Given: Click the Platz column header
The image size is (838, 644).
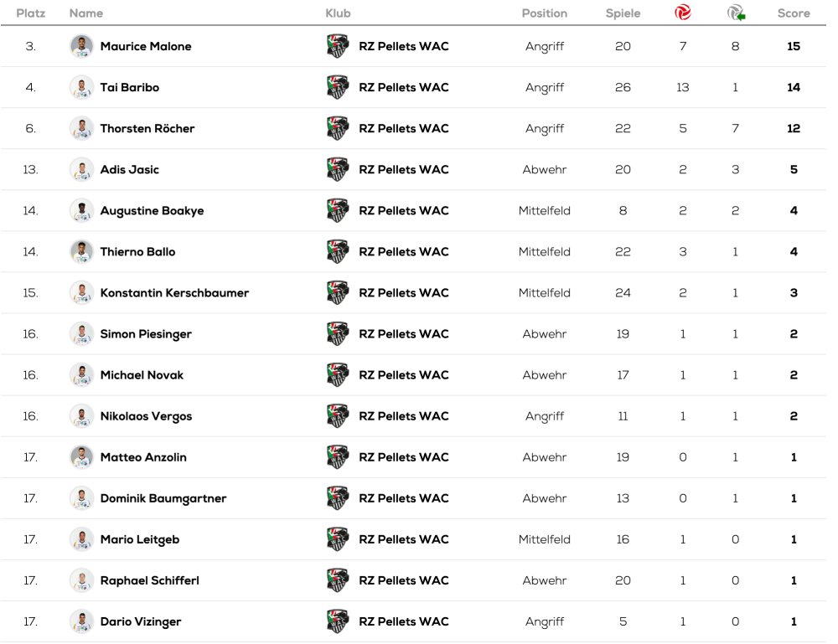Looking at the screenshot, I should click(x=31, y=13).
